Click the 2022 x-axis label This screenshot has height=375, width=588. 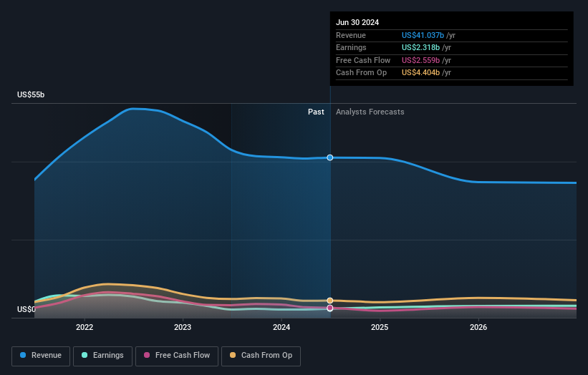85,328
